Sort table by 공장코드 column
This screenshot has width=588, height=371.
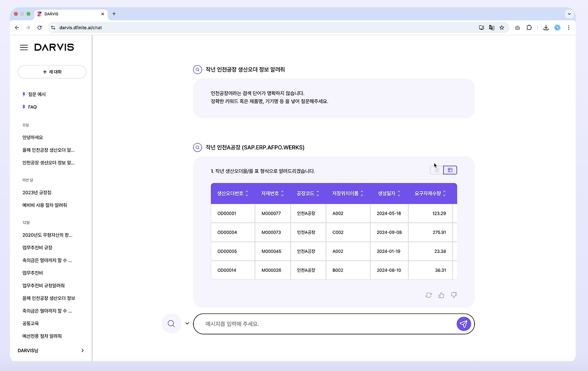pyautogui.click(x=318, y=194)
